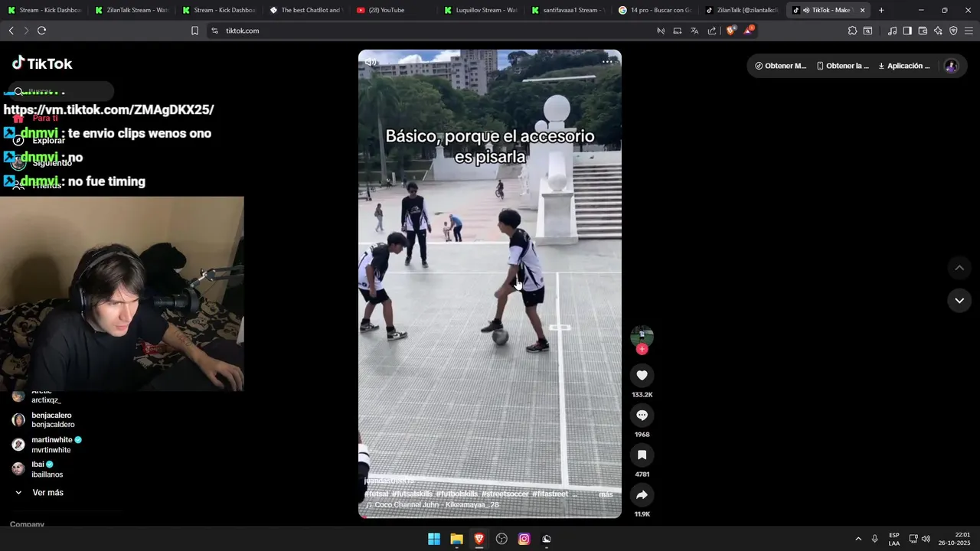Image resolution: width=980 pixels, height=551 pixels.
Task: Open the Brave VPN shield icon
Action: click(x=953, y=31)
